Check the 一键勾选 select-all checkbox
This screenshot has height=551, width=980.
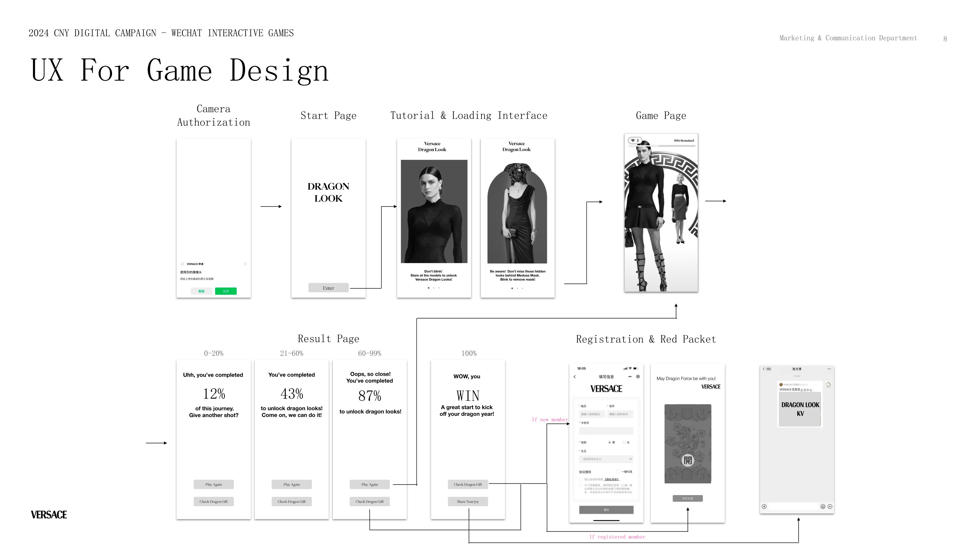(618, 472)
